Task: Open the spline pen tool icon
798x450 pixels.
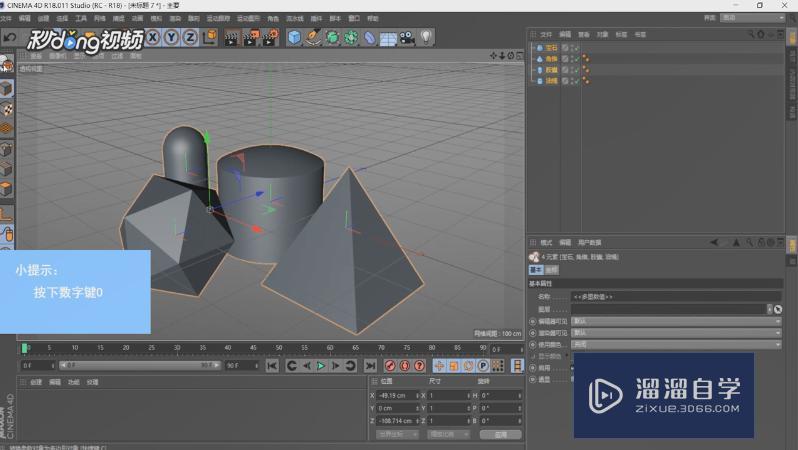Action: 314,37
